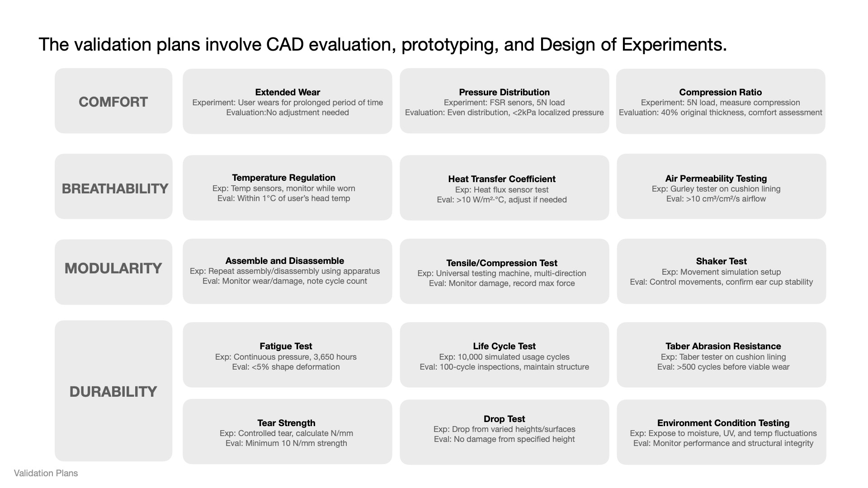The width and height of the screenshot is (868, 488).
Task: Select the Taber Abrasion Resistance card
Action: [721, 355]
